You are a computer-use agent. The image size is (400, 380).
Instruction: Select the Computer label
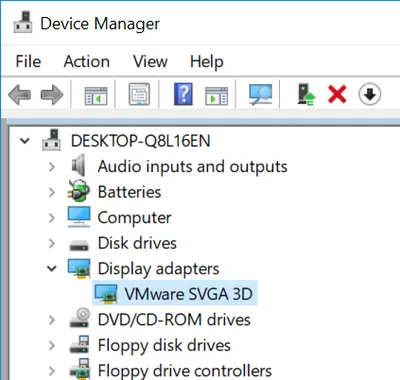(x=134, y=218)
